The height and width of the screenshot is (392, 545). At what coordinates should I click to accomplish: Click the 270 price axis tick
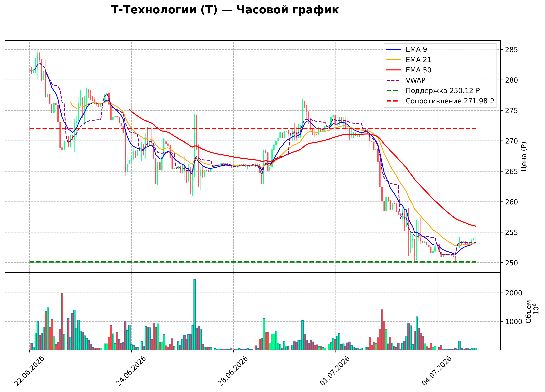click(x=511, y=141)
